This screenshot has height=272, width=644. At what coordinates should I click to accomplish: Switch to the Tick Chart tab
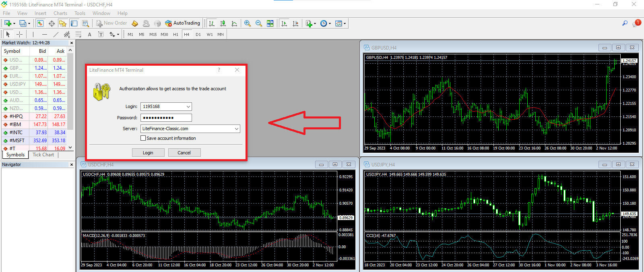(43, 155)
